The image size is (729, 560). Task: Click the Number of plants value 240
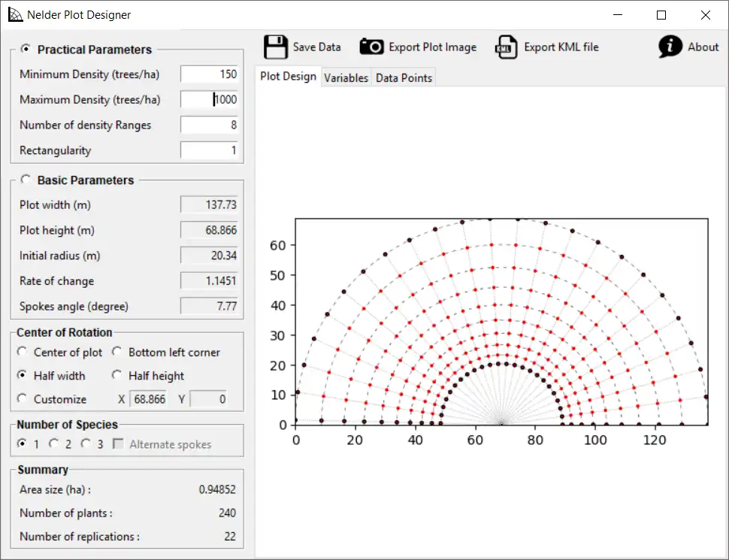pos(228,513)
